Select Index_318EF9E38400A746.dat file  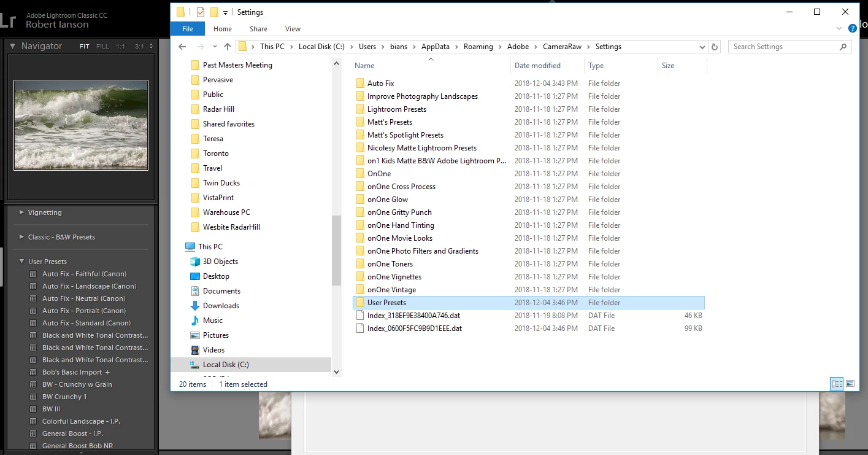(529, 316)
